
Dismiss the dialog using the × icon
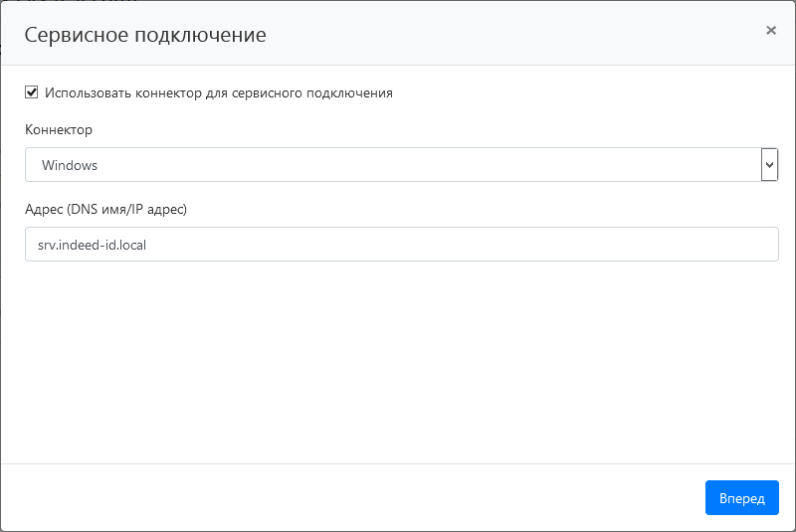pyautogui.click(x=770, y=31)
